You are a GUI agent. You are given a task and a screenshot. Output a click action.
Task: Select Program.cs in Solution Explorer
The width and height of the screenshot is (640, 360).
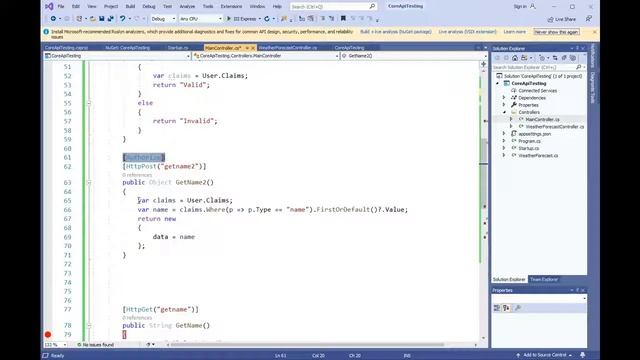pos(529,141)
